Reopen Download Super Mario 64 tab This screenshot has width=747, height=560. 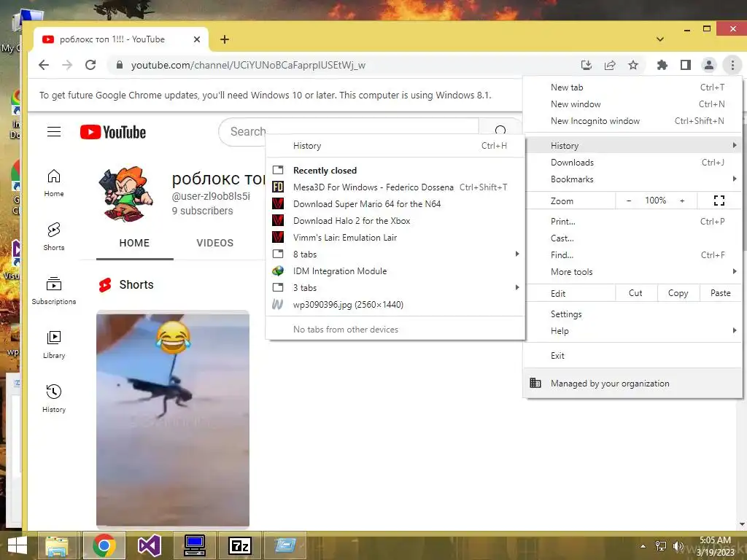pos(395,204)
